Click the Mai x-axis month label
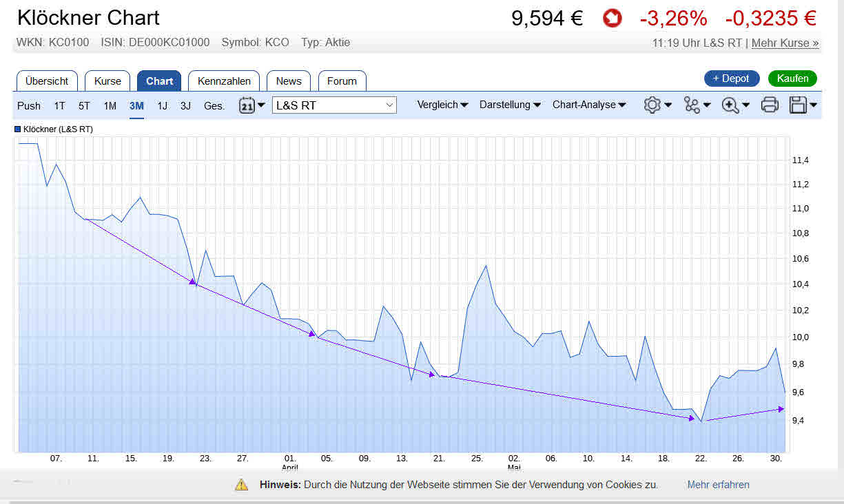The height and width of the screenshot is (504, 844). 515,467
